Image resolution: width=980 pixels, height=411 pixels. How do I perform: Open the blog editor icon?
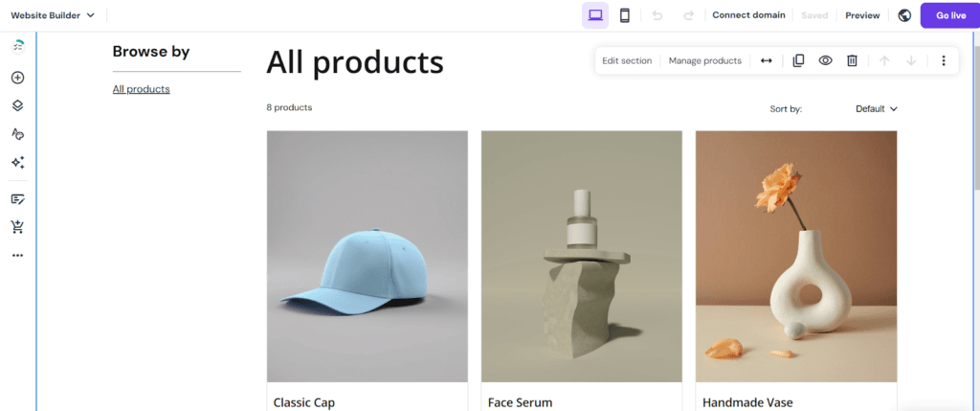point(17,199)
